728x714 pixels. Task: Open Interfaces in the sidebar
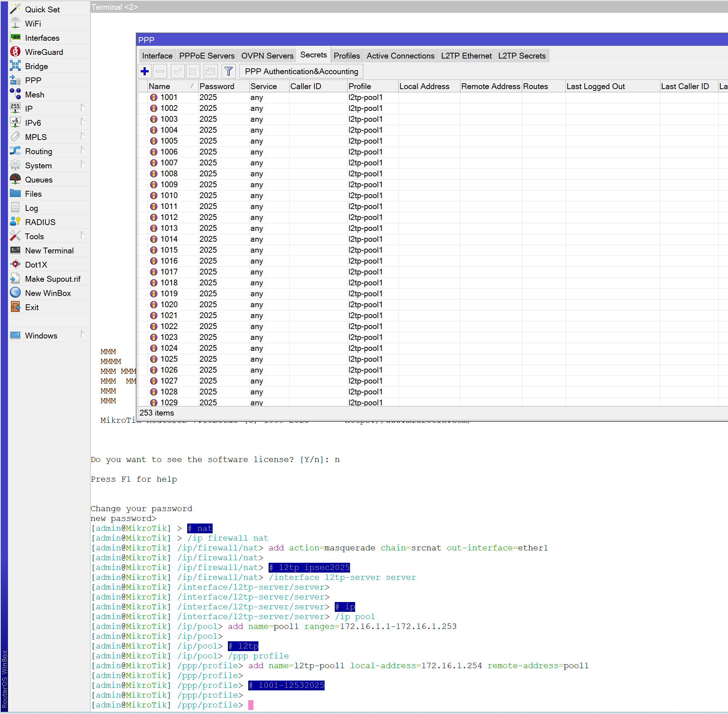coord(49,38)
